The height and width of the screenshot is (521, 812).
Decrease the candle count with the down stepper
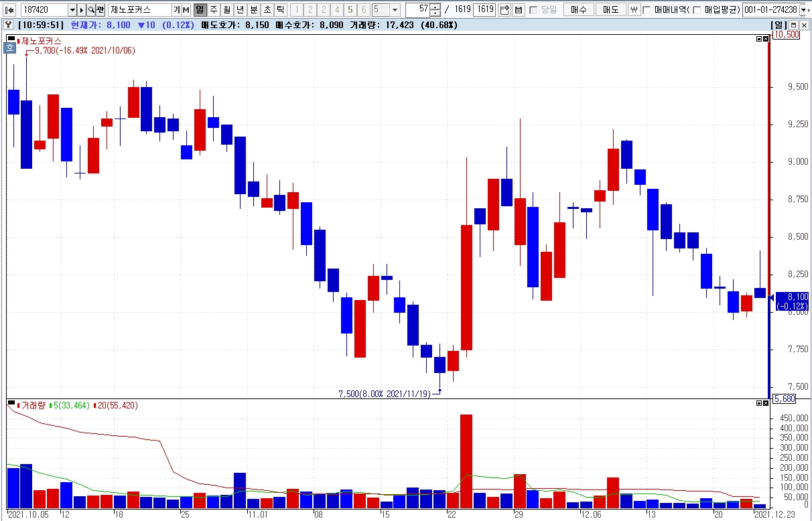point(435,13)
